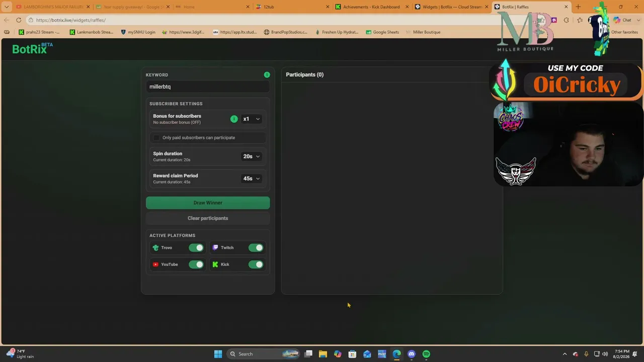Click the Participants (0) heading
This screenshot has height=362, width=644.
[304, 75]
